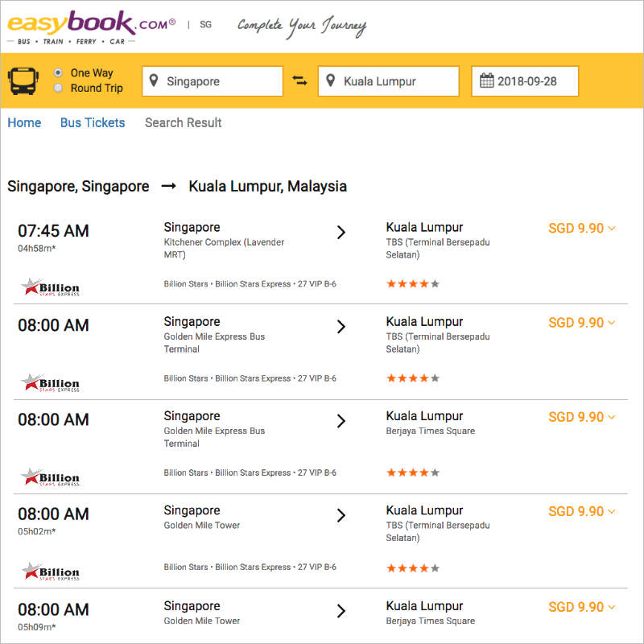Click duration 05h09m* text
644x644 pixels.
pyautogui.click(x=36, y=627)
